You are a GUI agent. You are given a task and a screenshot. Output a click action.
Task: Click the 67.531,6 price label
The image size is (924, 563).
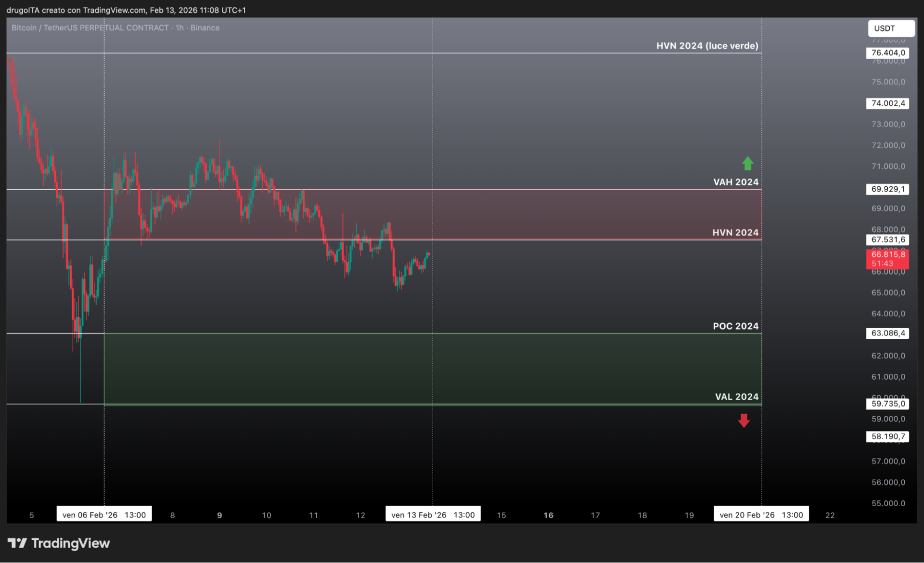(888, 240)
